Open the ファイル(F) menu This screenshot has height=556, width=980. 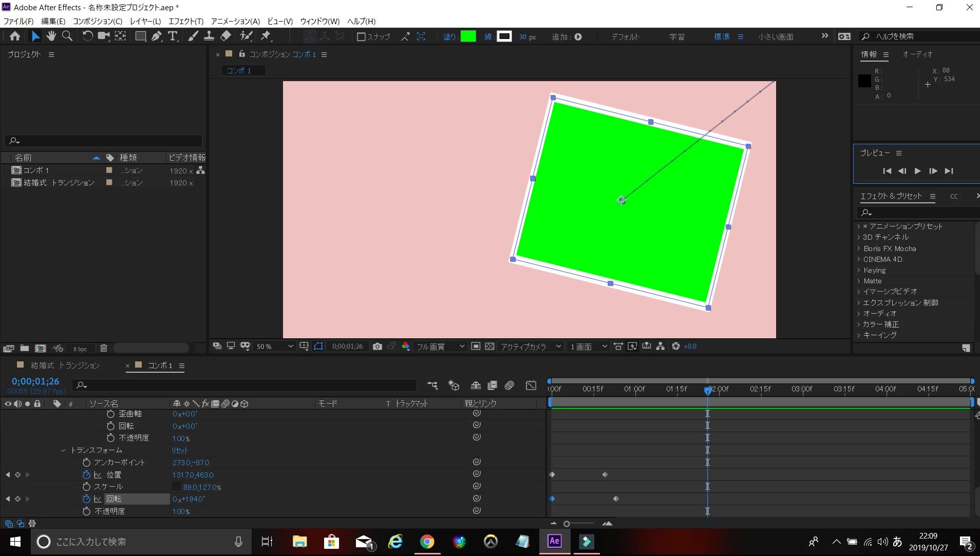18,21
